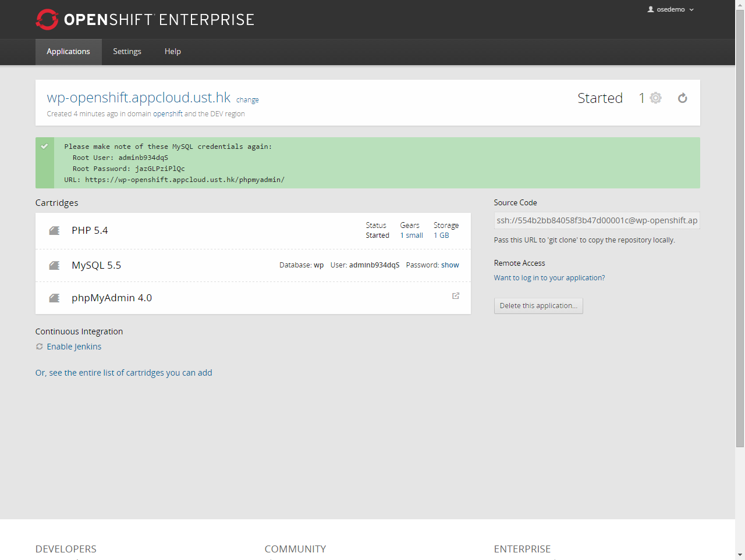The height and width of the screenshot is (560, 745).
Task: Show the MySQL password
Action: (450, 265)
